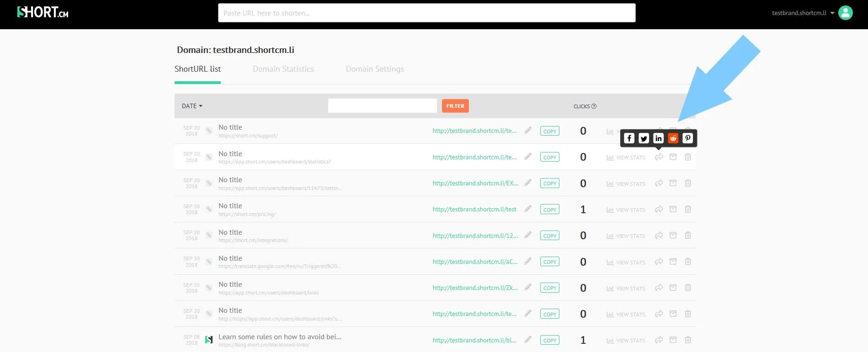Focus the Paste URL here to shorten field
The image size is (868, 352).
[426, 13]
